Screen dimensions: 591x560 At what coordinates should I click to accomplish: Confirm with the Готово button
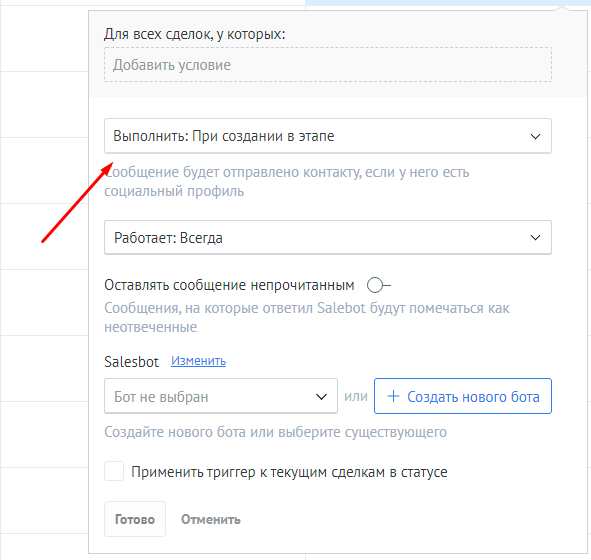(x=135, y=519)
